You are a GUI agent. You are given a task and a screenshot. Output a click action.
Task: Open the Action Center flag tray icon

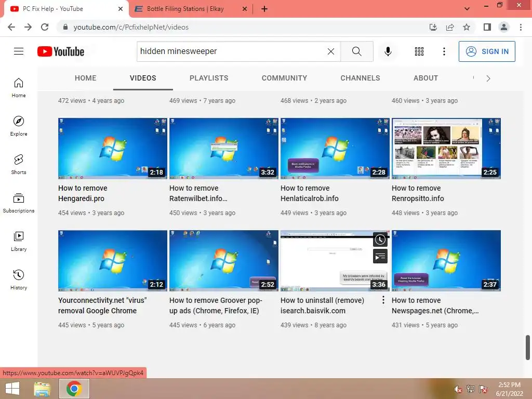coord(483,389)
